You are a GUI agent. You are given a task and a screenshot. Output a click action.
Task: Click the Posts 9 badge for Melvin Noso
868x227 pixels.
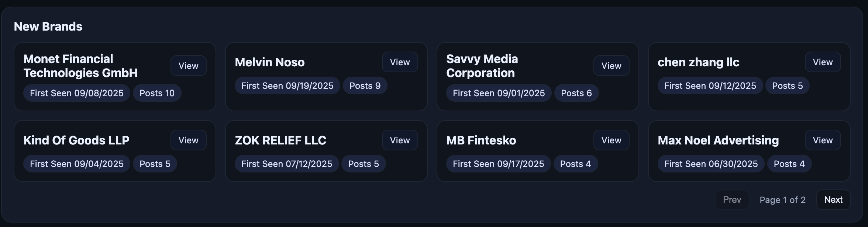pos(365,85)
